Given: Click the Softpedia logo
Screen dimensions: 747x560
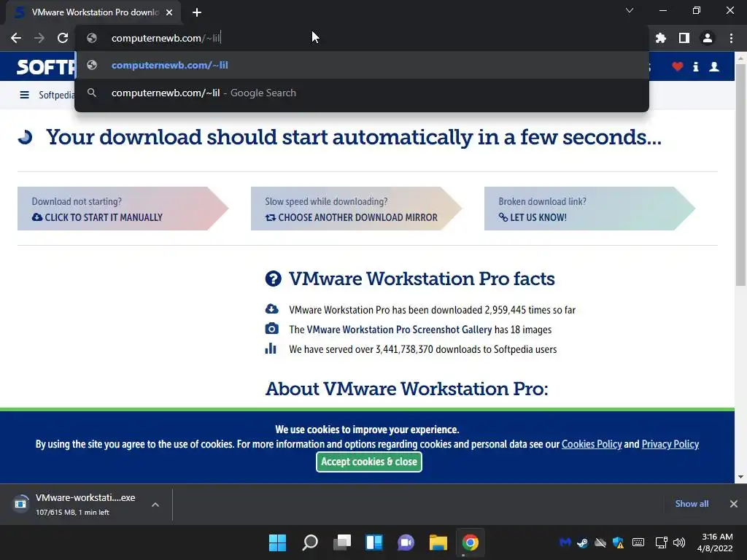Looking at the screenshot, I should click(x=46, y=66).
